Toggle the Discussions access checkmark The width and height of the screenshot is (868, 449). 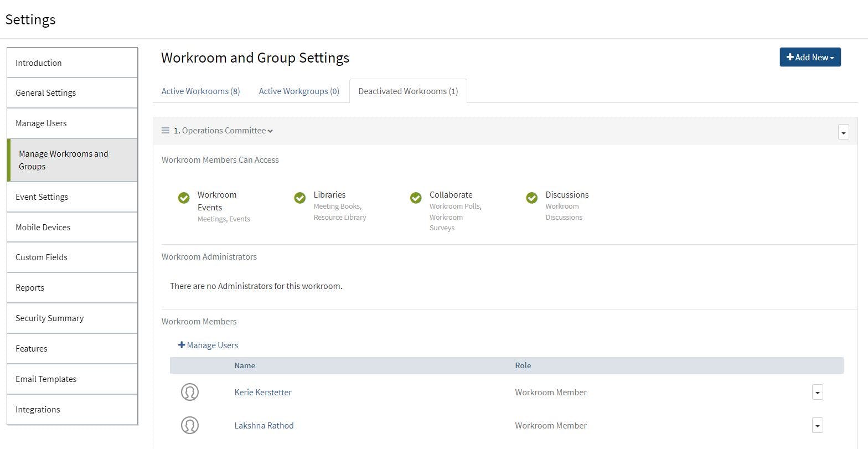(x=532, y=198)
